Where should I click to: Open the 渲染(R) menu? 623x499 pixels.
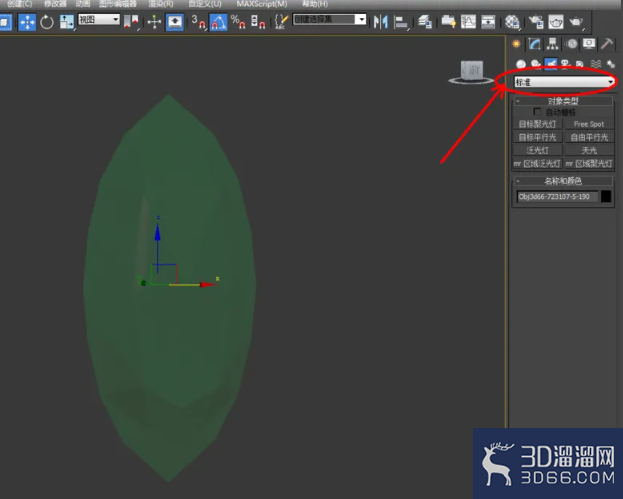point(161,4)
